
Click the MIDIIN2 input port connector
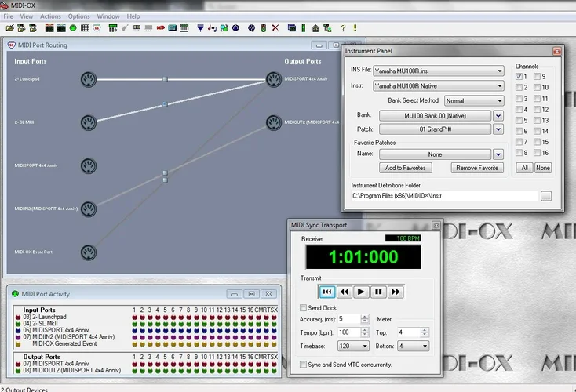pos(89,209)
